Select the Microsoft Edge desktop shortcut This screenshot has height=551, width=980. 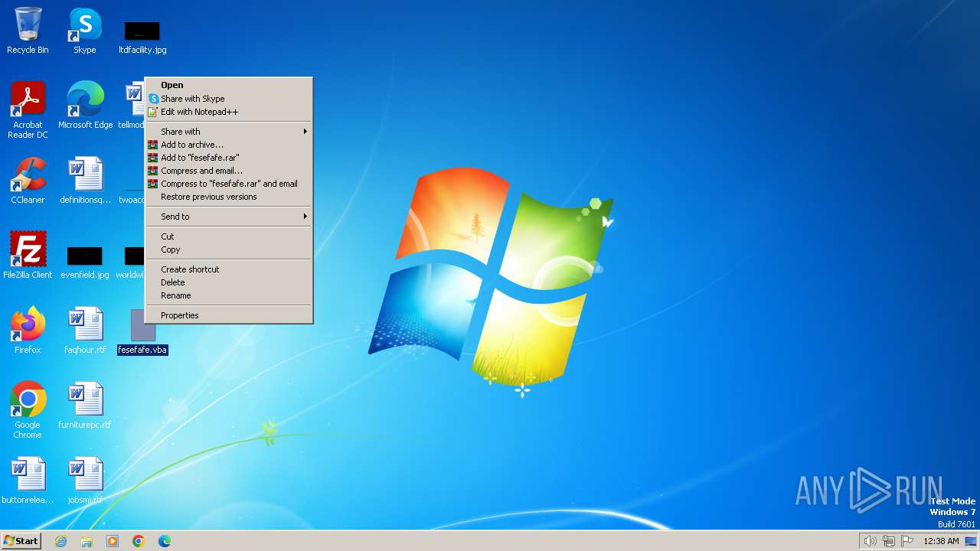[85, 106]
